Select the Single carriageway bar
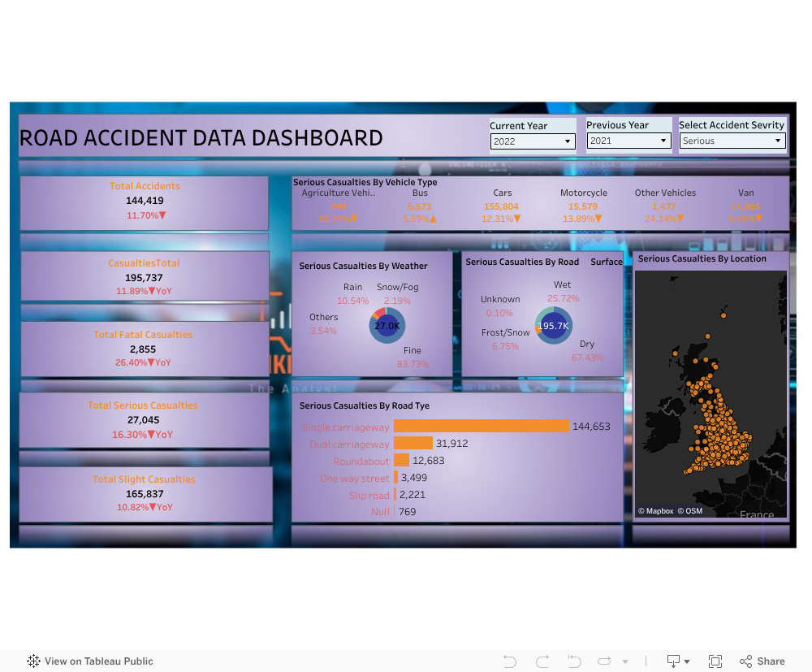The height and width of the screenshot is (672, 812). (482, 427)
